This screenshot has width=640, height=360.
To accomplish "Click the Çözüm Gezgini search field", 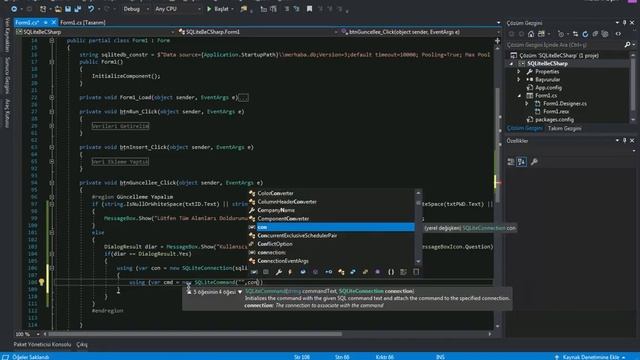I will pyautogui.click(x=564, y=44).
